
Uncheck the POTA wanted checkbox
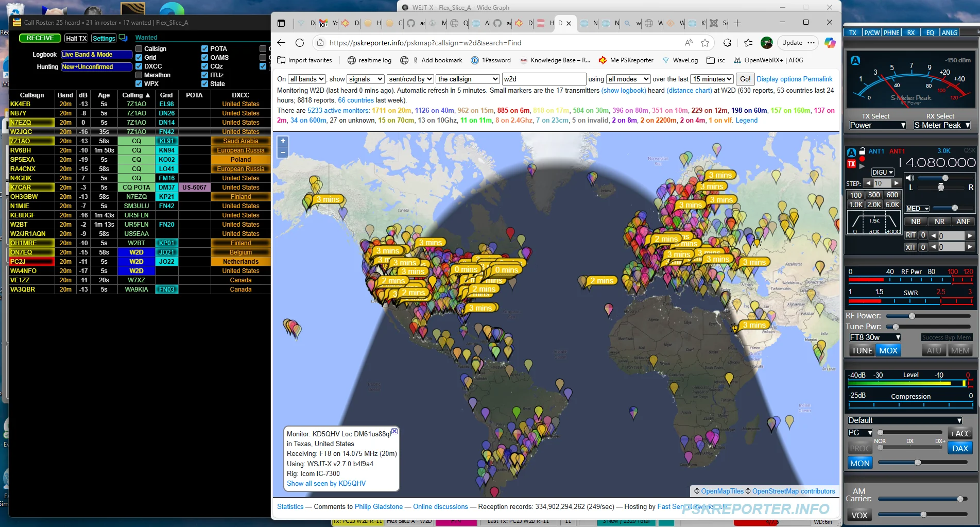coord(205,49)
